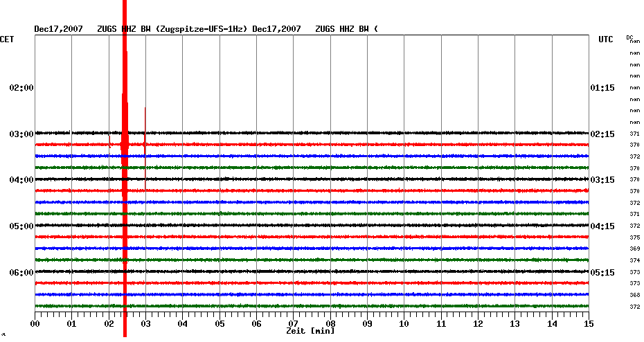Click the 03:15 UTC time label
Screen dimensions: 644x342
[602, 180]
